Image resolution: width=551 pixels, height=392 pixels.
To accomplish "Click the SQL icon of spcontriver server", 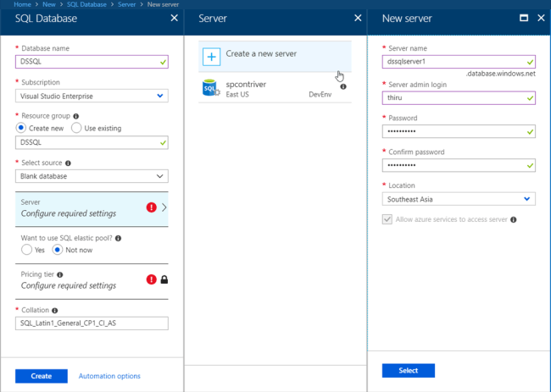I will click(x=211, y=88).
